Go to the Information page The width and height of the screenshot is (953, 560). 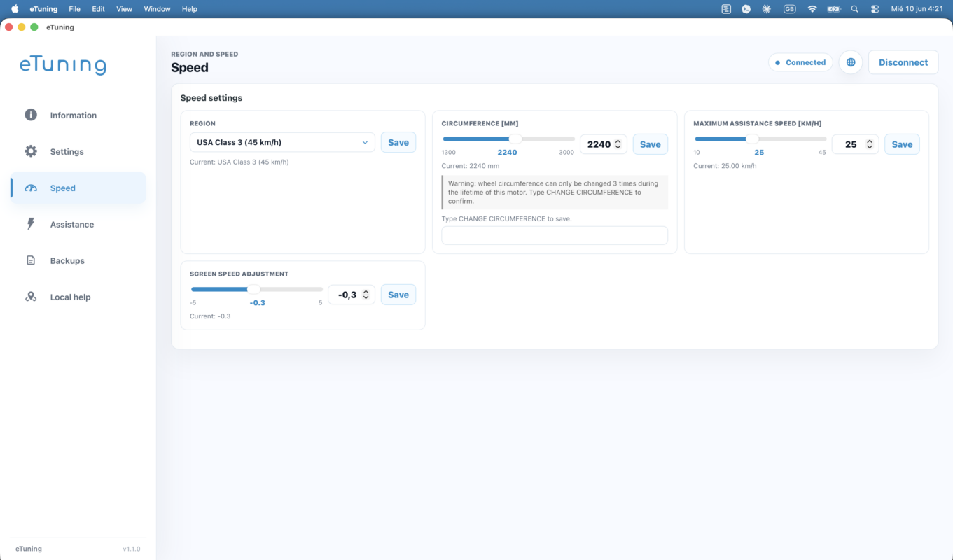tap(78, 115)
